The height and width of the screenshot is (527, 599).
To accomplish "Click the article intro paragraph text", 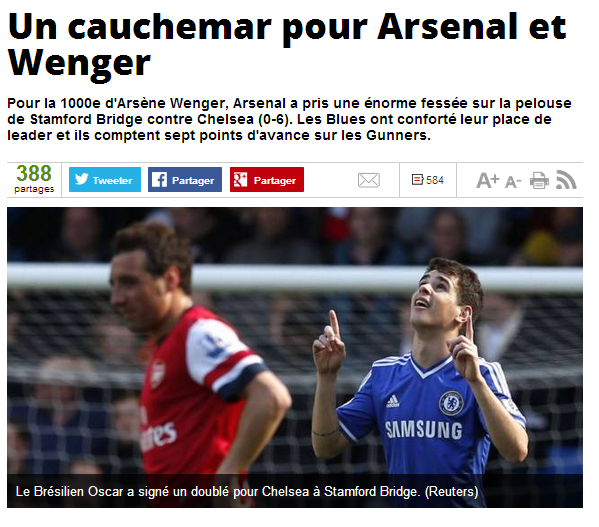I will click(x=290, y=119).
